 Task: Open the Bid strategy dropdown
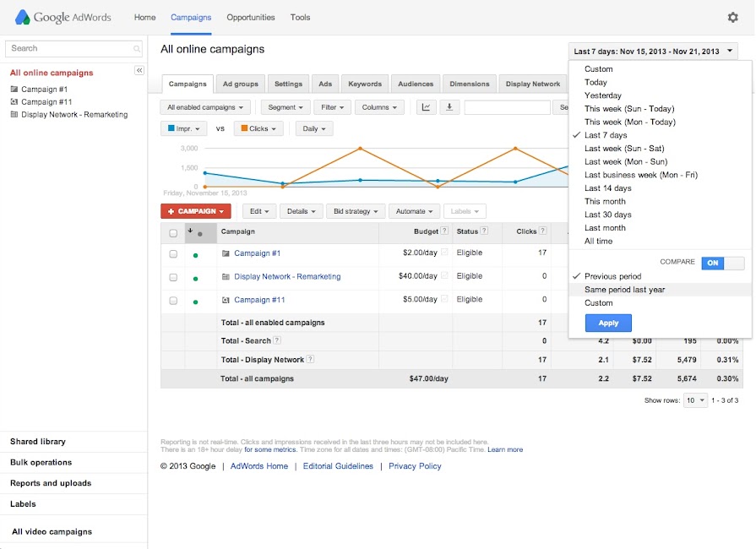coord(356,211)
